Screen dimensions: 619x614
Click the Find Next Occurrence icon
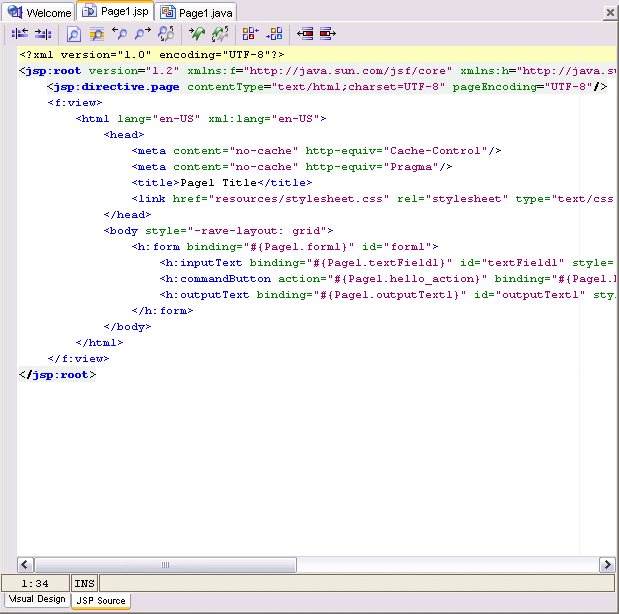pyautogui.click(x=143, y=34)
